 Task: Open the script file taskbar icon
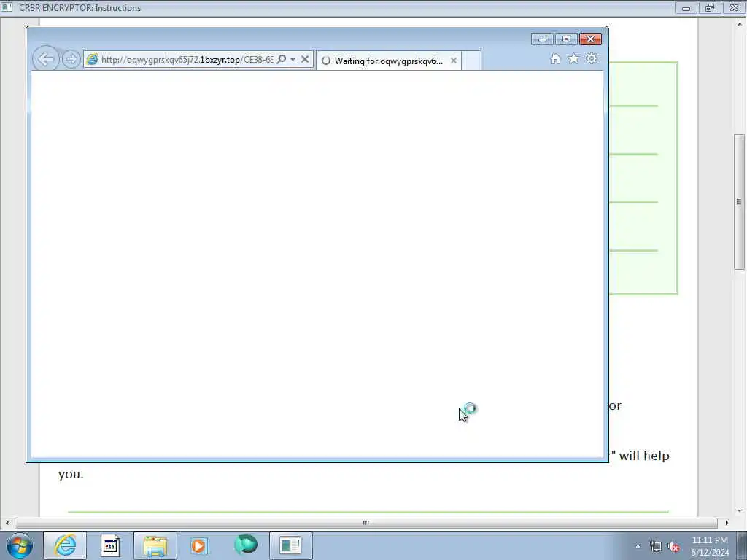point(110,545)
